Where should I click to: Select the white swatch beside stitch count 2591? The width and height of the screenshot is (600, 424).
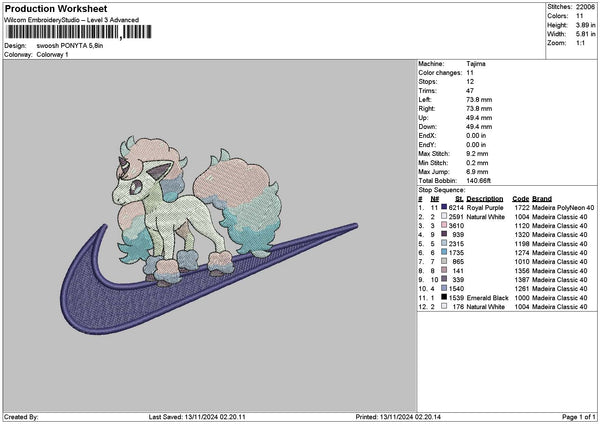pos(444,216)
